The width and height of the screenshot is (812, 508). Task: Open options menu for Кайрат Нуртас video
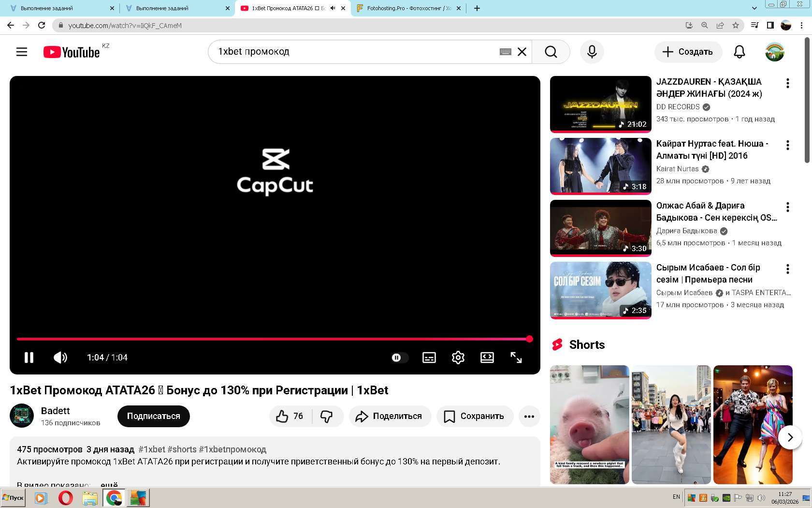788,145
